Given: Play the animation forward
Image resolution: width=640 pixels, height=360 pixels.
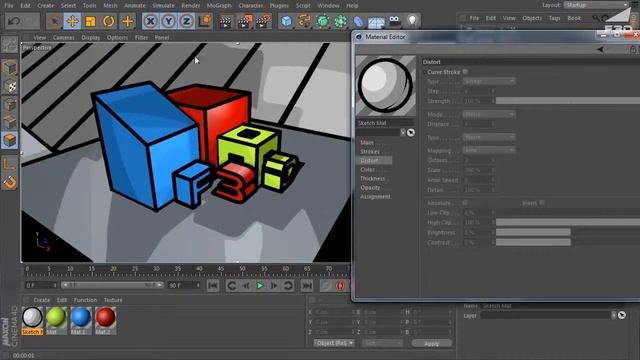Looking at the screenshot, I should tap(260, 286).
